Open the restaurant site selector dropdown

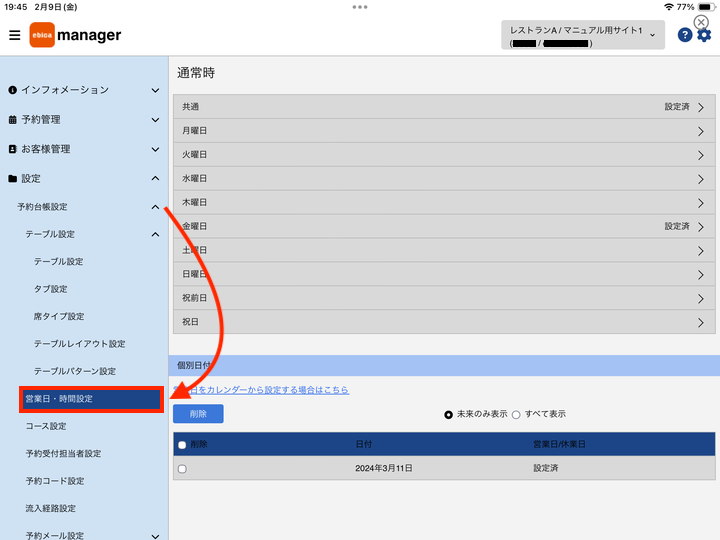(583, 35)
